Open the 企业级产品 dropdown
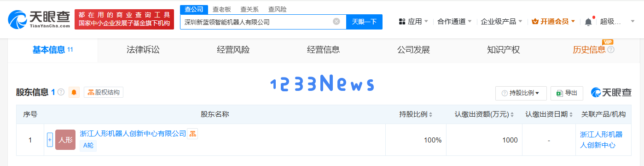Screen dimensions: 644x166 tap(501, 21)
